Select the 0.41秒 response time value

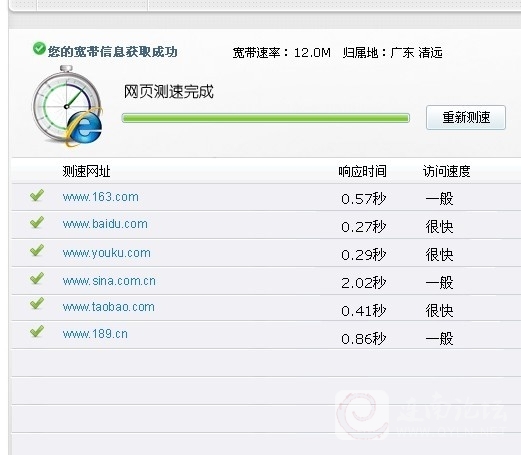click(x=364, y=311)
